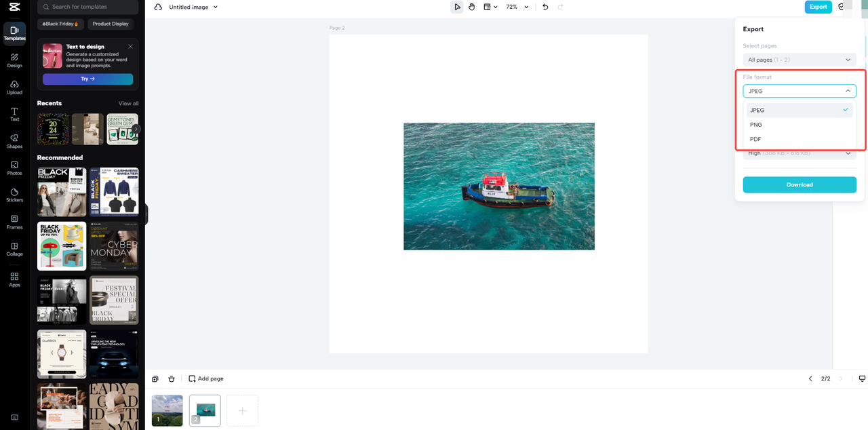The height and width of the screenshot is (430, 868).
Task: Open the All pages selection dropdown
Action: click(800, 60)
